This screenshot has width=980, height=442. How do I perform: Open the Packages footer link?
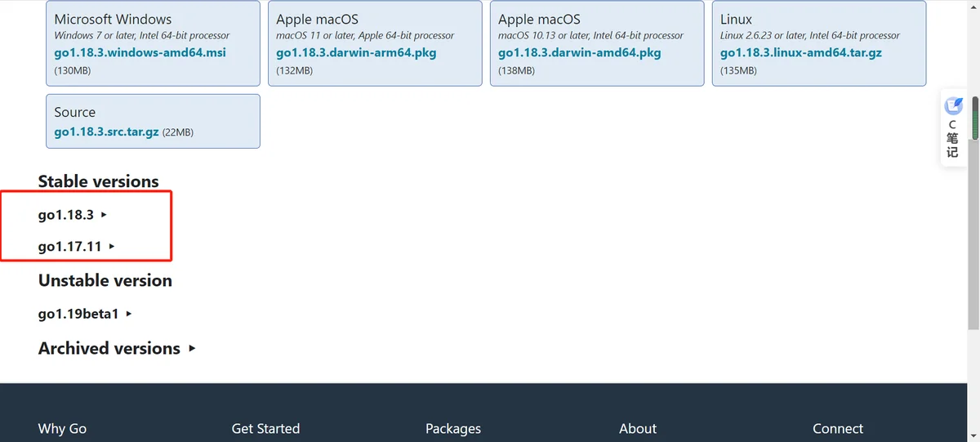(x=453, y=428)
